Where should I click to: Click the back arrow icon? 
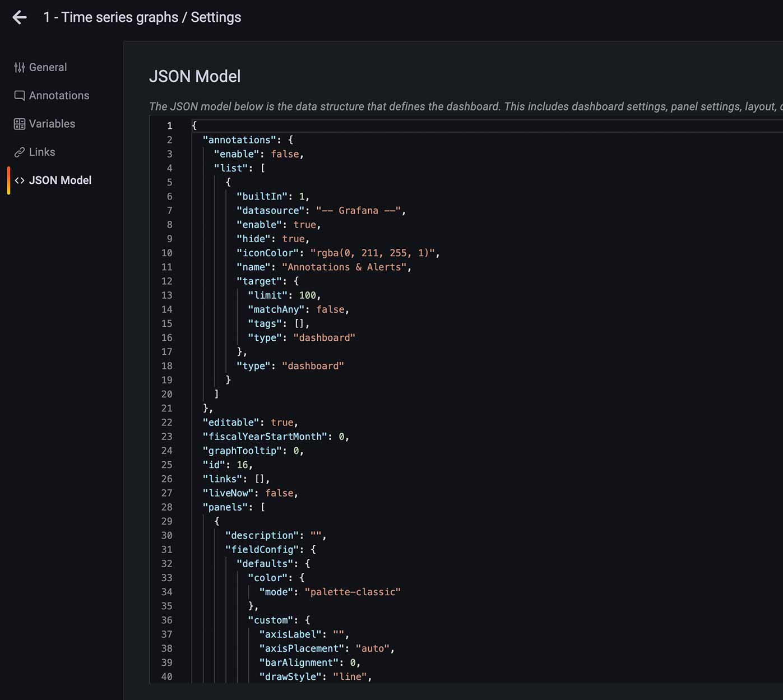click(20, 17)
